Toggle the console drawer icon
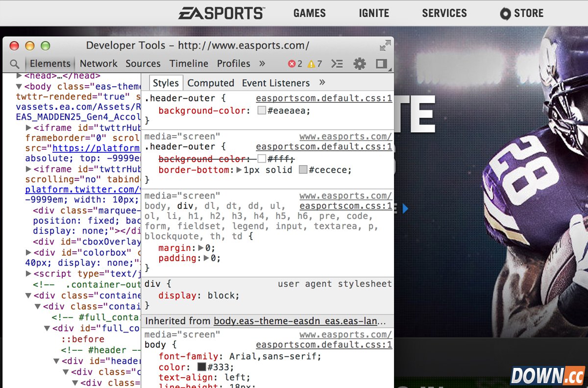Image resolution: width=588 pixels, height=388 pixels. tap(337, 64)
